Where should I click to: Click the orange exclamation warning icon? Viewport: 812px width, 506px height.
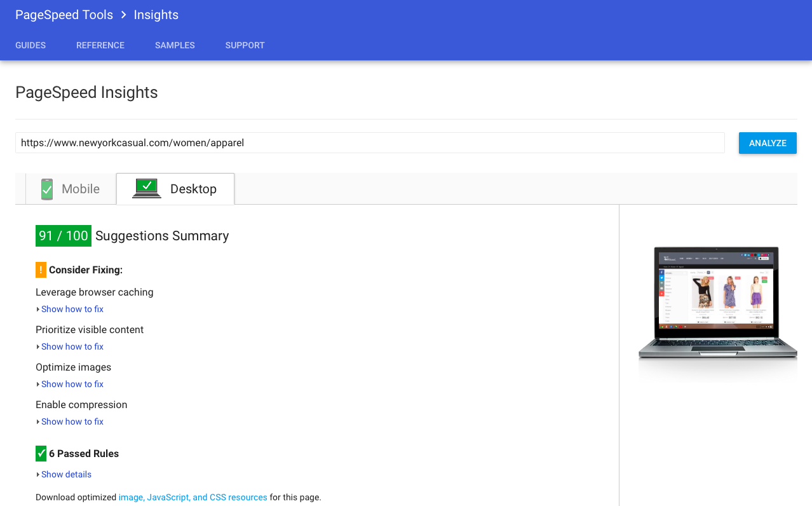(41, 270)
